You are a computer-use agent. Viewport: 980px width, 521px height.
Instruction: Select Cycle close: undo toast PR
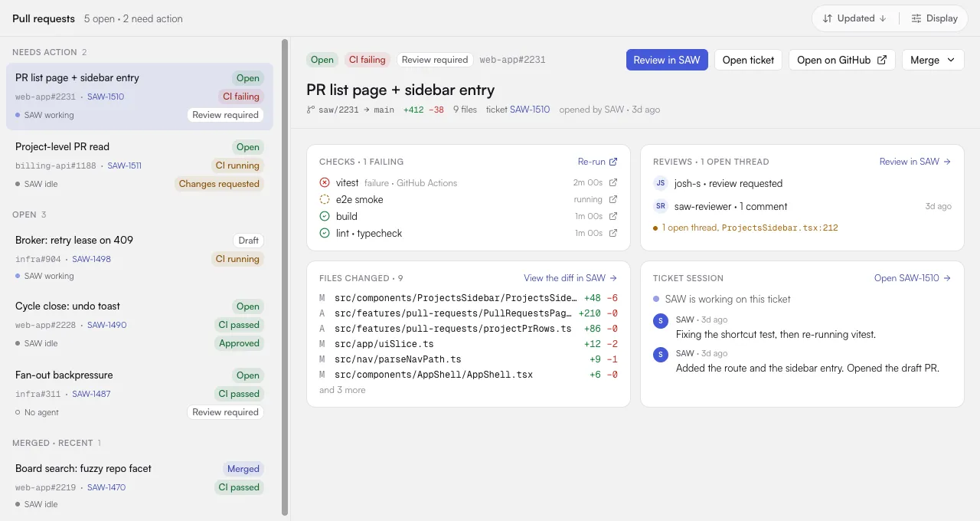click(x=139, y=325)
